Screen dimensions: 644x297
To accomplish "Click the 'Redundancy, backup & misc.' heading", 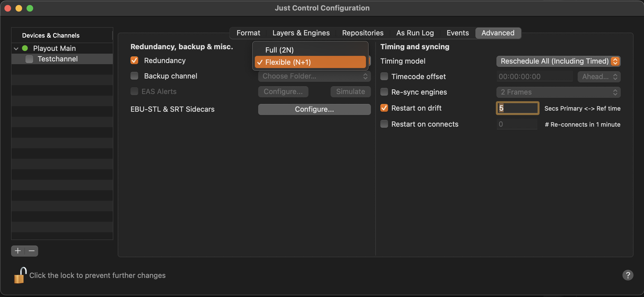I will tap(182, 47).
